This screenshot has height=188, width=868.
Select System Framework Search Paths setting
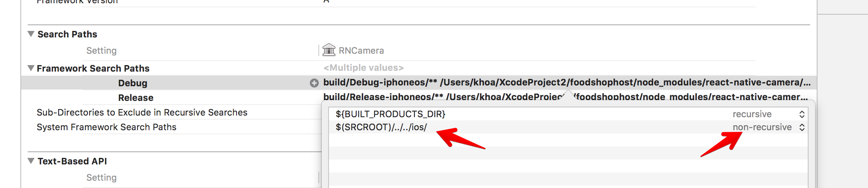tap(106, 127)
